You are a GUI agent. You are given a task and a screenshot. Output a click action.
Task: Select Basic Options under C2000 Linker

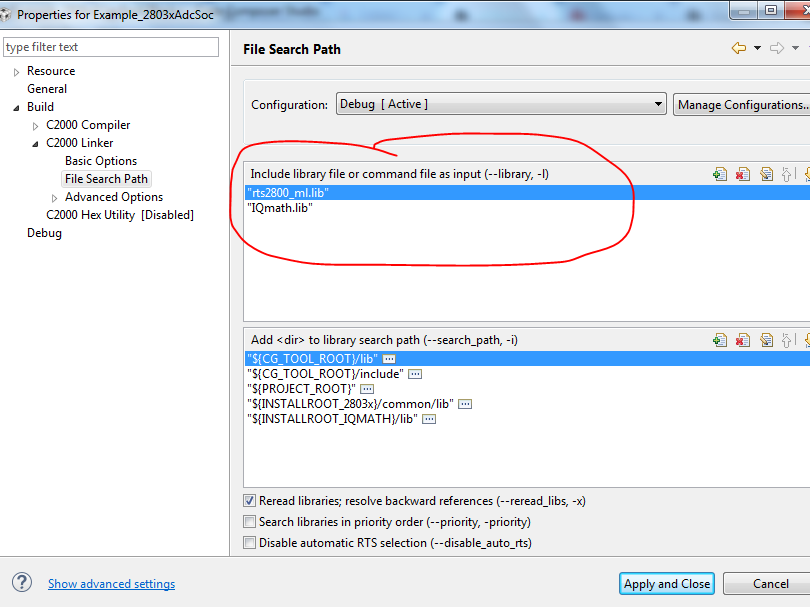(x=101, y=161)
